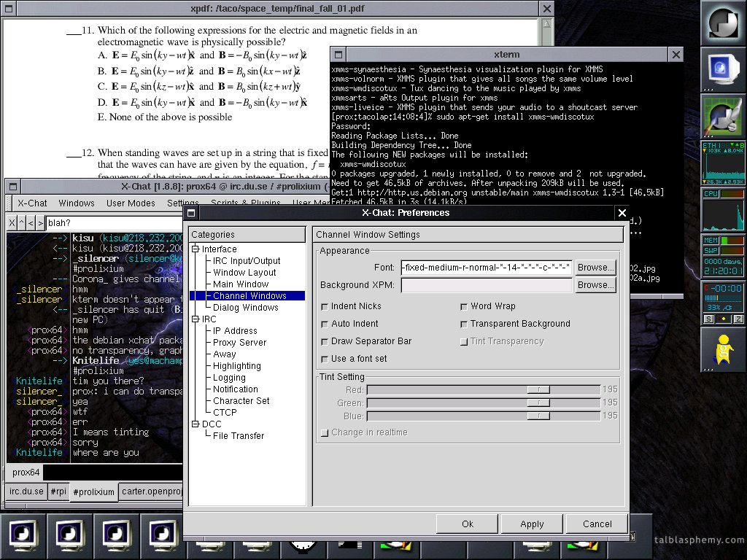Open xterm window's title bar menu icon

(338, 54)
